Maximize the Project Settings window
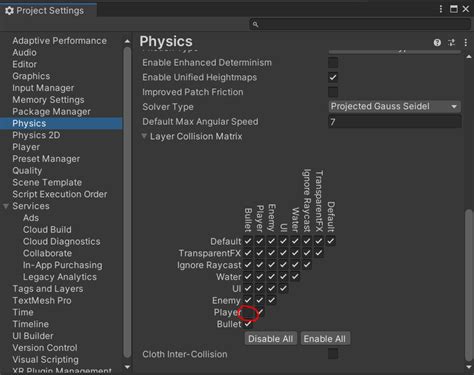 [x=454, y=9]
